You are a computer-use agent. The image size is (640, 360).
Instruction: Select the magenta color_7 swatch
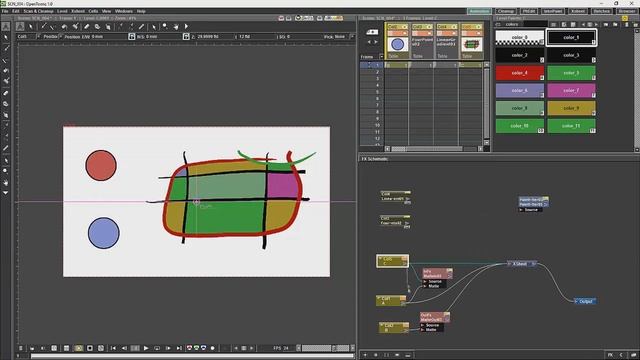pyautogui.click(x=571, y=91)
